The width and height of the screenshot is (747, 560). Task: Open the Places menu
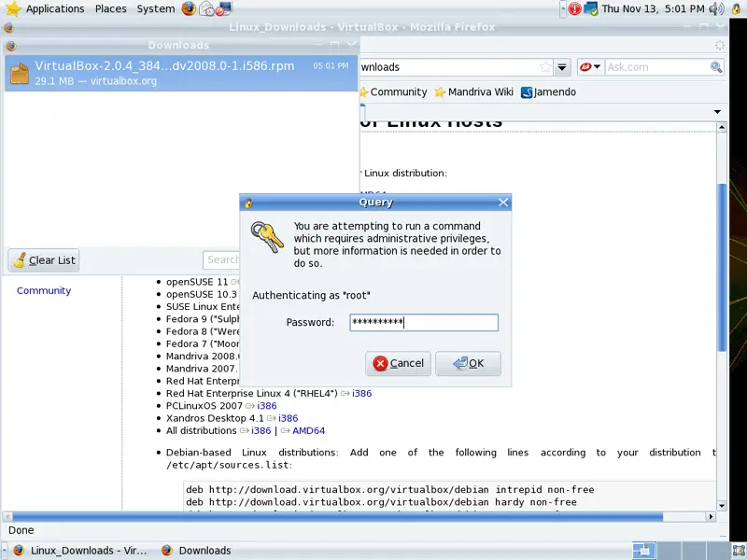pos(110,8)
